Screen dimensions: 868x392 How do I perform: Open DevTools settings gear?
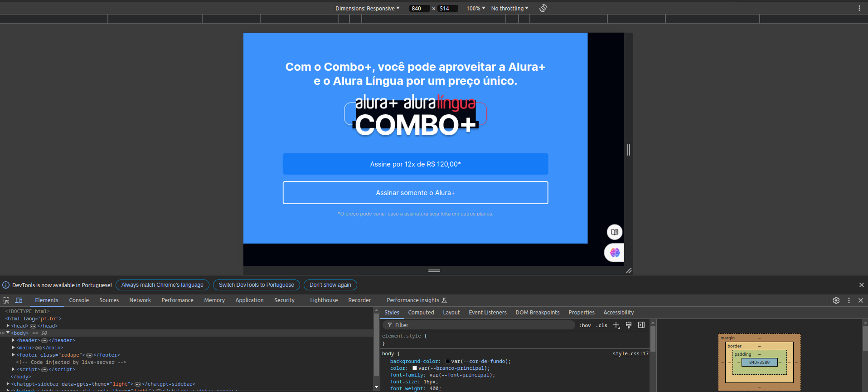point(836,300)
